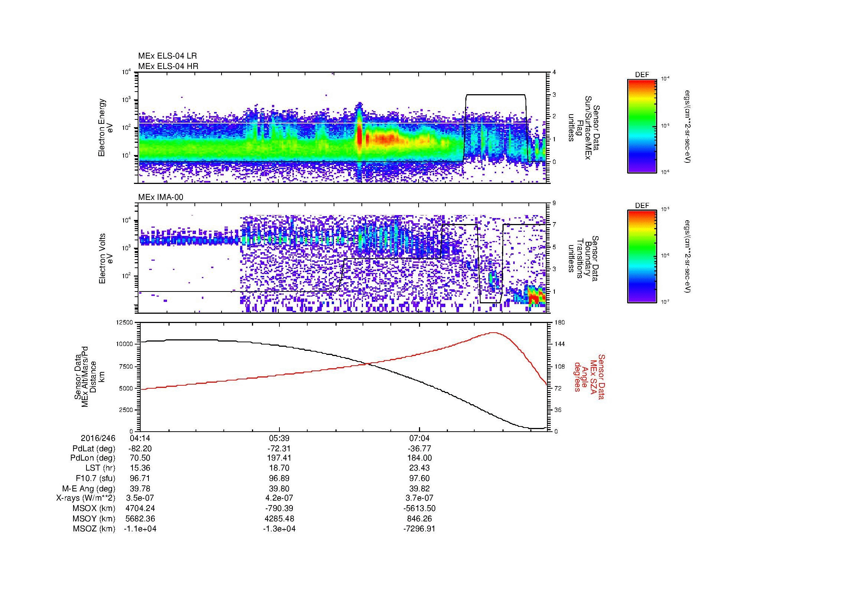Click the X-rays value 4.2e-07

[279, 498]
